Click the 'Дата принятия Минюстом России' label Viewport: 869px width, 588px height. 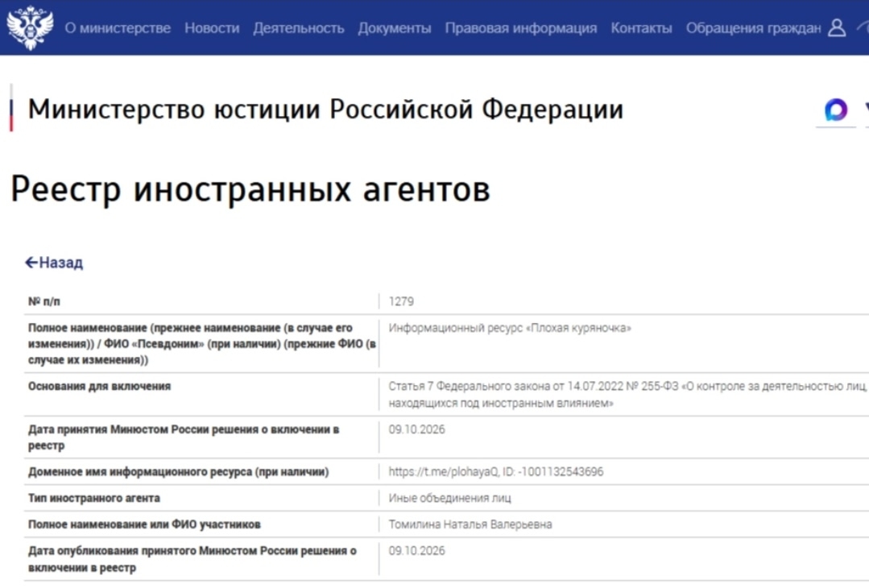184,437
